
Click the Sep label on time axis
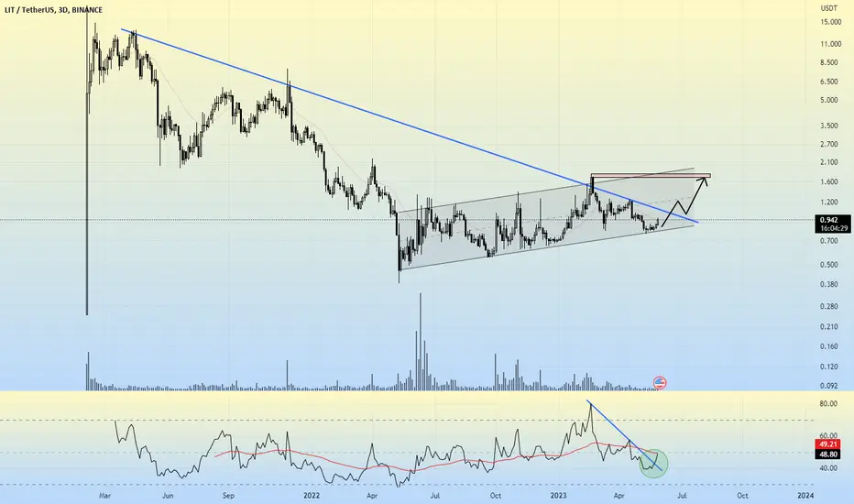(229, 496)
